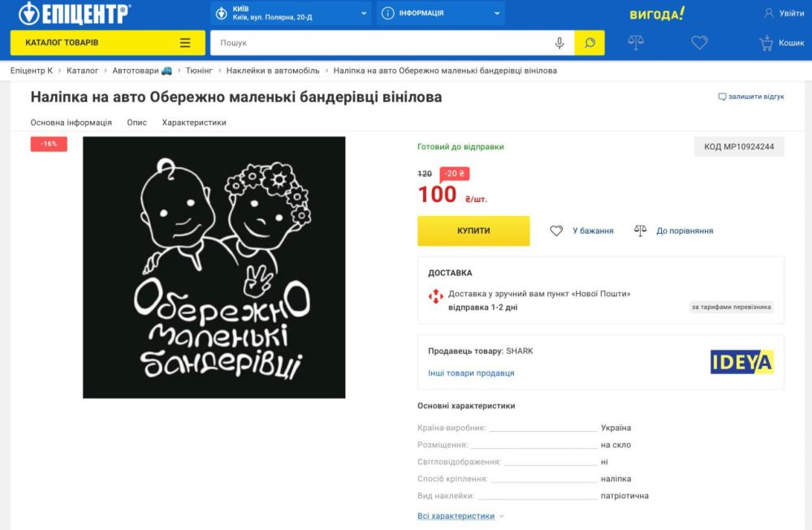Viewport: 812px width, 530px height.
Task: Click the -16% discount badge
Action: coord(47,143)
